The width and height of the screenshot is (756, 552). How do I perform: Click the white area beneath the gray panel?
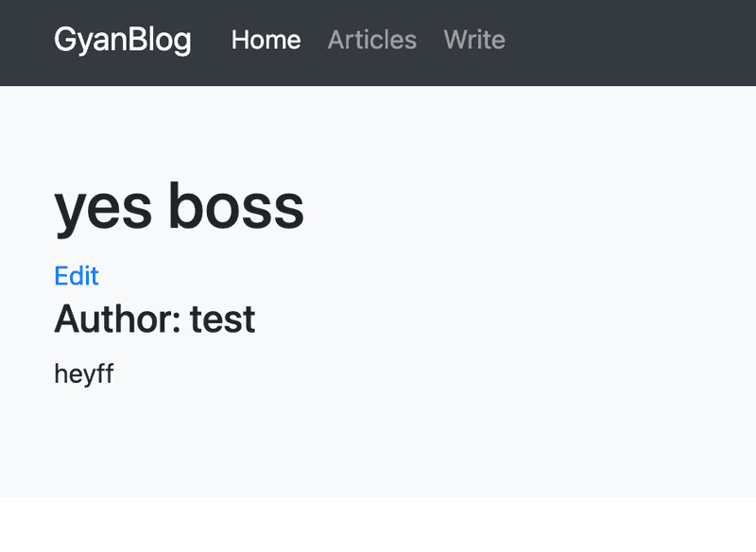tap(378, 526)
